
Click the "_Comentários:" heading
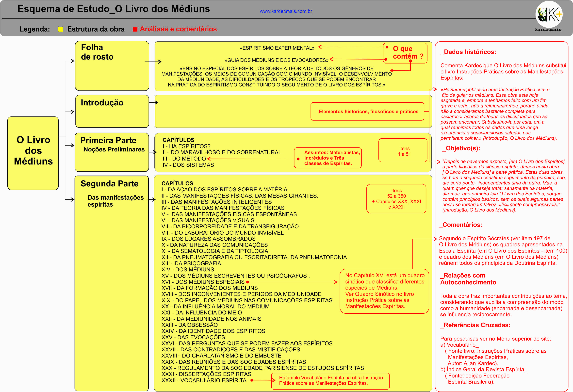[461, 225]
